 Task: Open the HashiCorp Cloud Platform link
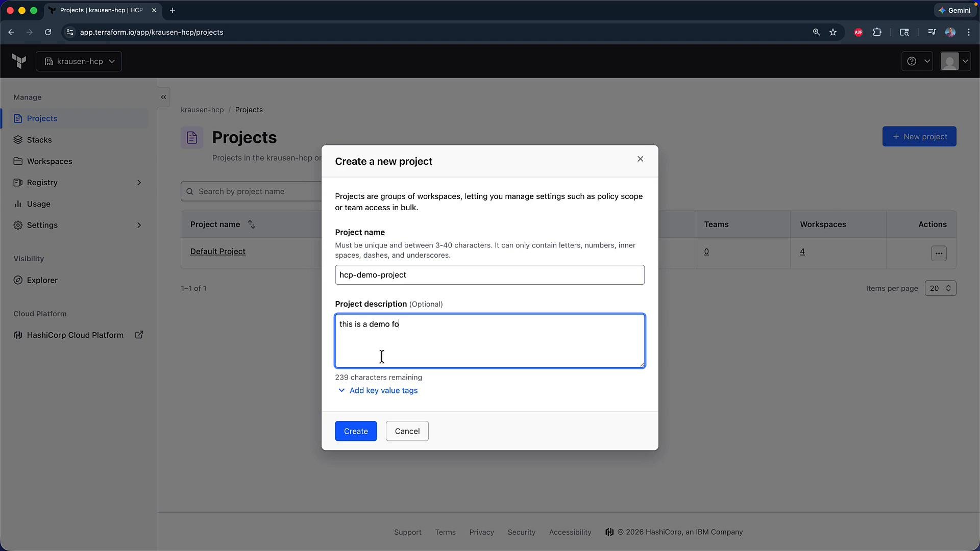coord(79,335)
